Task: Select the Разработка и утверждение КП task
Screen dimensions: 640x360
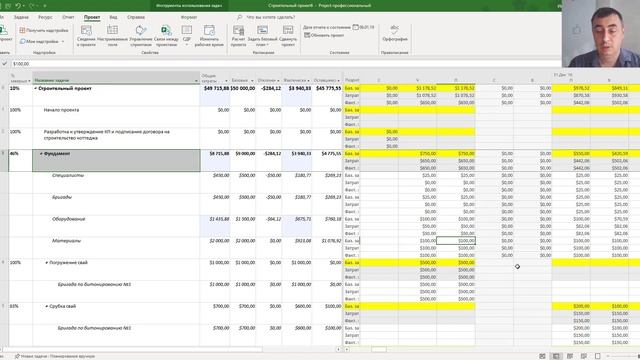Action: coord(107,135)
